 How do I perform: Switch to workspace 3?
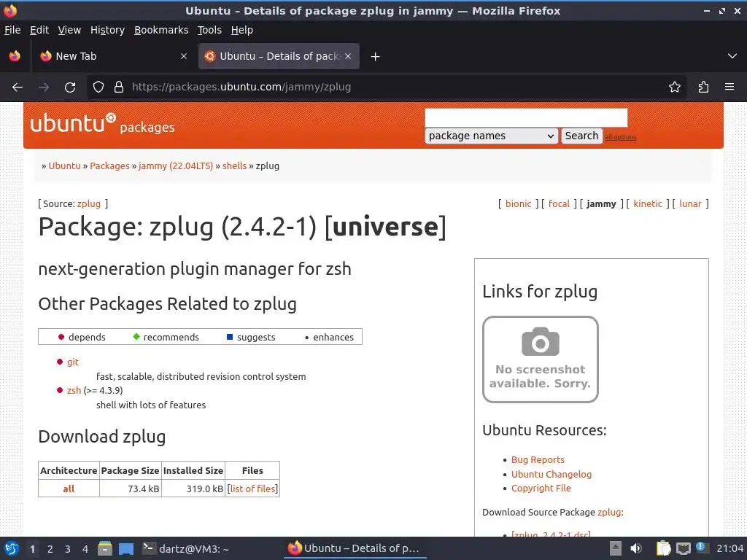pyautogui.click(x=68, y=549)
